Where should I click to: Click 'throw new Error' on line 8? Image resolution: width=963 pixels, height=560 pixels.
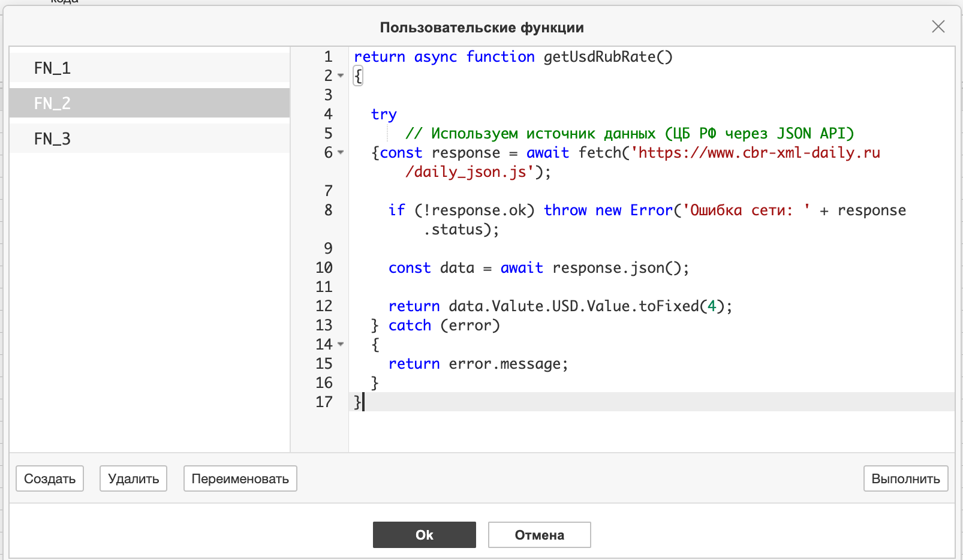click(x=608, y=210)
